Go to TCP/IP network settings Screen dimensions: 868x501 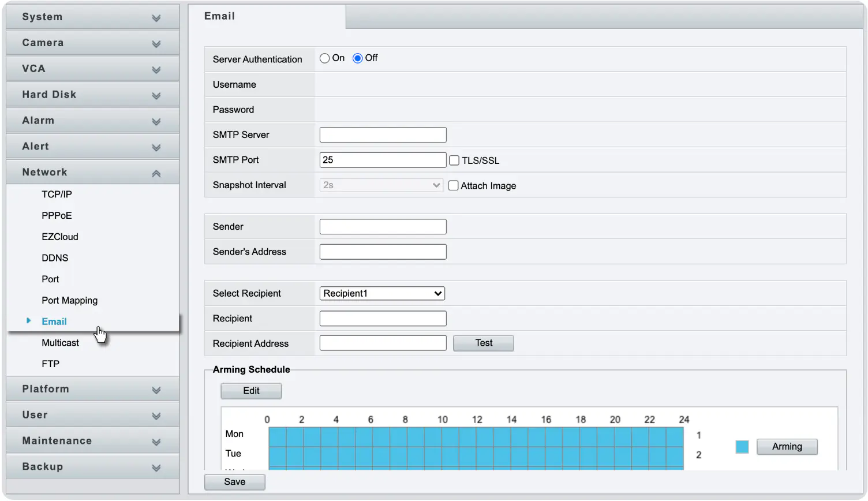pyautogui.click(x=57, y=195)
